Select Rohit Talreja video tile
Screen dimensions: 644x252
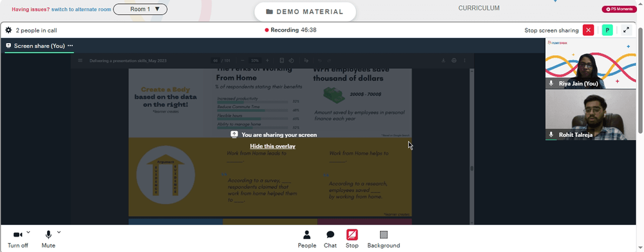pyautogui.click(x=590, y=114)
